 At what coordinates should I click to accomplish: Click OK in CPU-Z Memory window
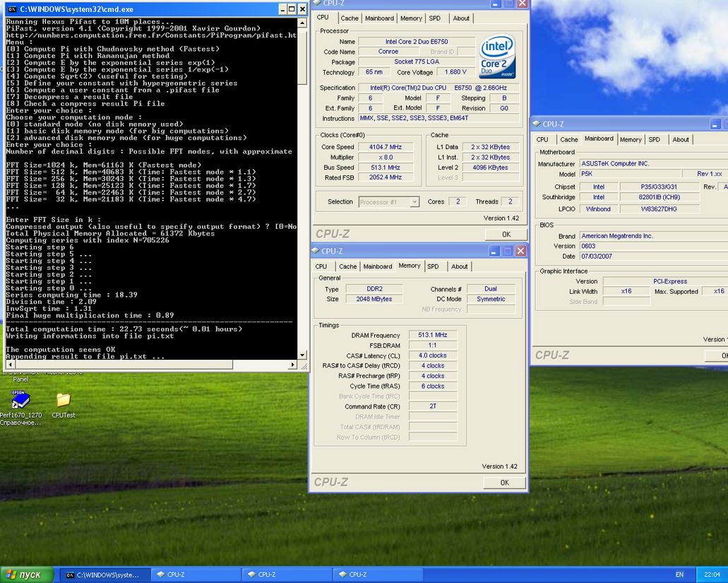[x=504, y=482]
